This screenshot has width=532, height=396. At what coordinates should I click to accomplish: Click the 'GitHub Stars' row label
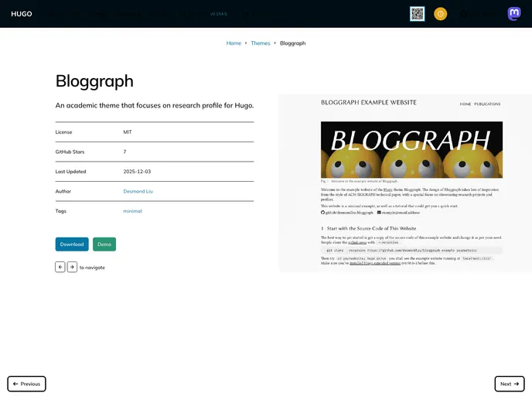(70, 152)
